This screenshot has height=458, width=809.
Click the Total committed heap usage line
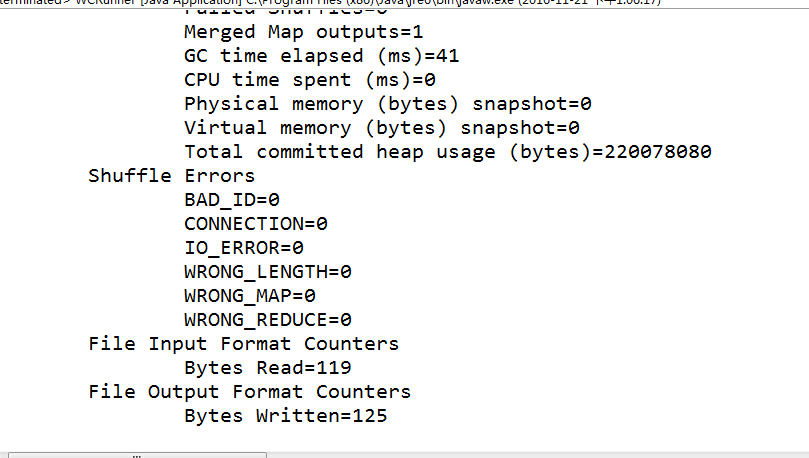[448, 152]
